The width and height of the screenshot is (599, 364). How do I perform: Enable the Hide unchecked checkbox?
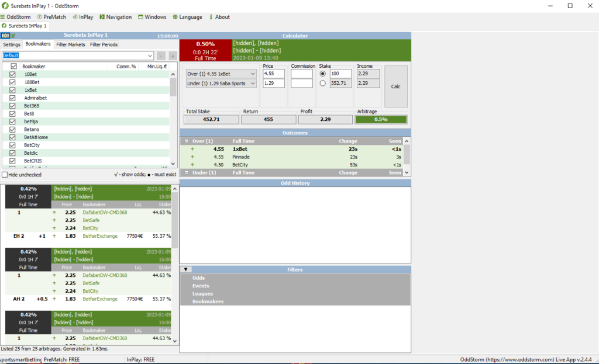click(4, 175)
